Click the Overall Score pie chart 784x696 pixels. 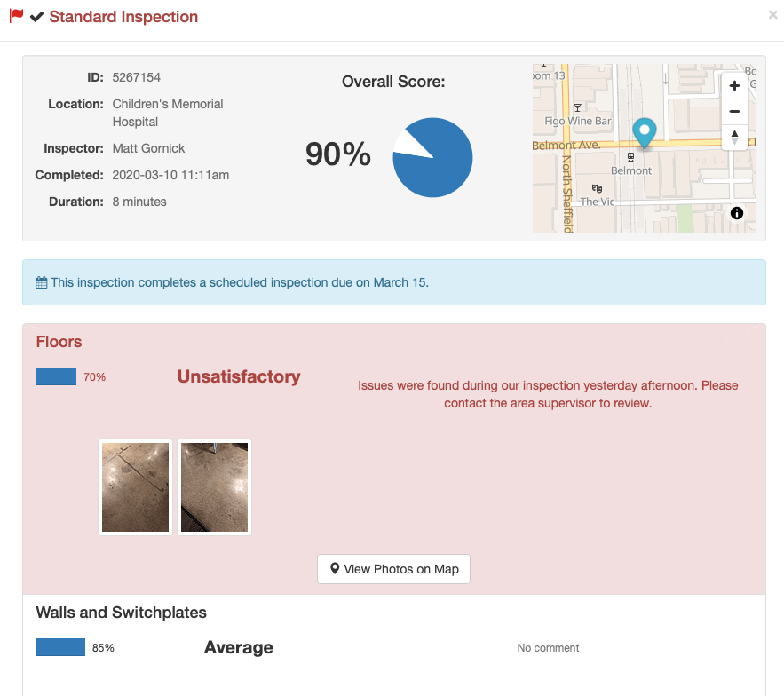(x=432, y=157)
